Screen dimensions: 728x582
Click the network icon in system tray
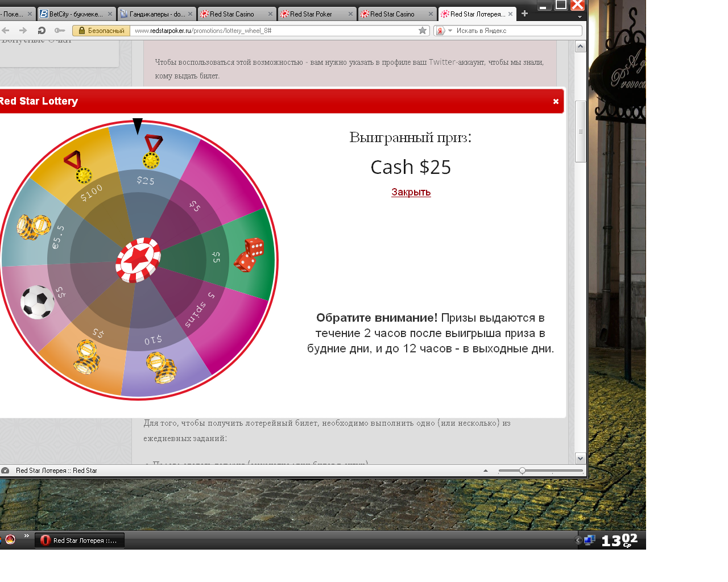point(590,540)
